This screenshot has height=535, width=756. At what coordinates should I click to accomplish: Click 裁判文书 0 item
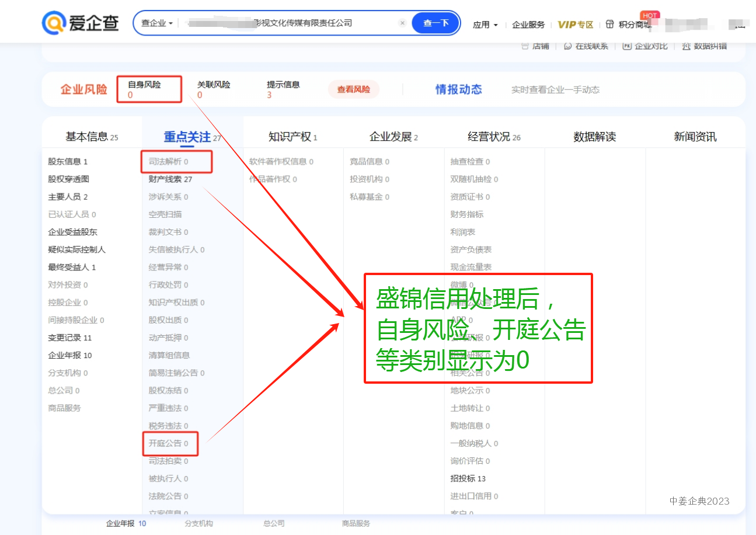pos(168,232)
